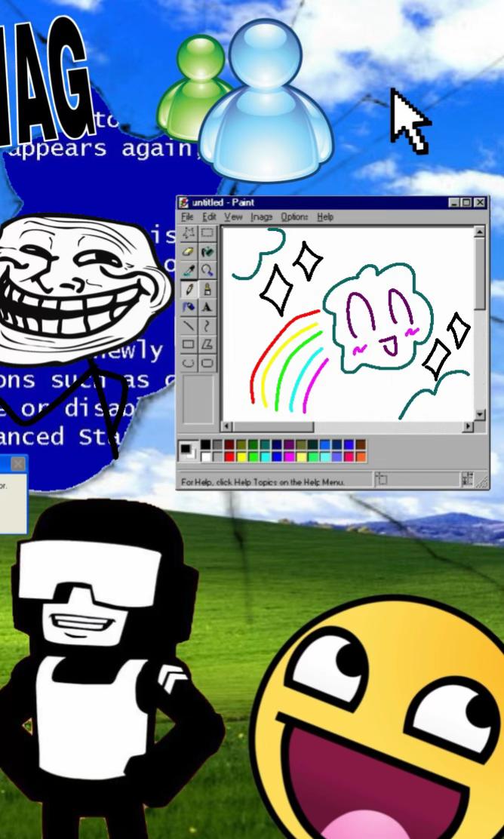Switch to the Pencil tool

coord(189,289)
